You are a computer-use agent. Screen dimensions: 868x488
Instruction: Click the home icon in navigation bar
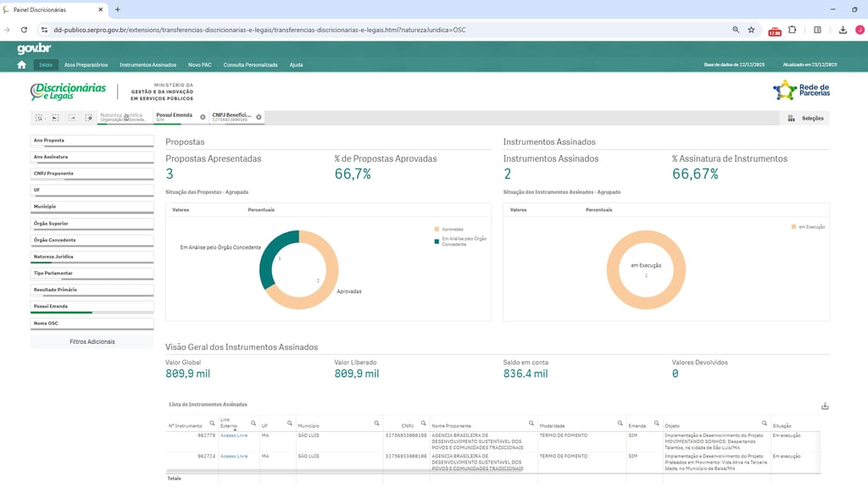tap(21, 64)
